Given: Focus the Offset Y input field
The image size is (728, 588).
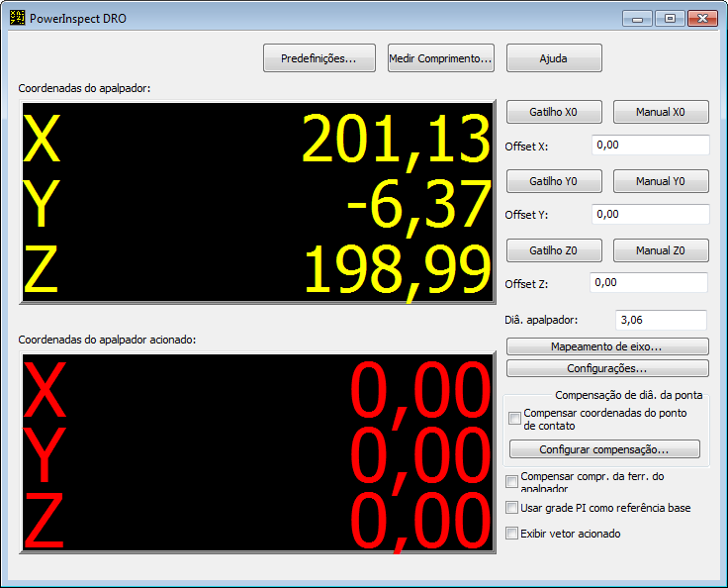Looking at the screenshot, I should (x=651, y=214).
